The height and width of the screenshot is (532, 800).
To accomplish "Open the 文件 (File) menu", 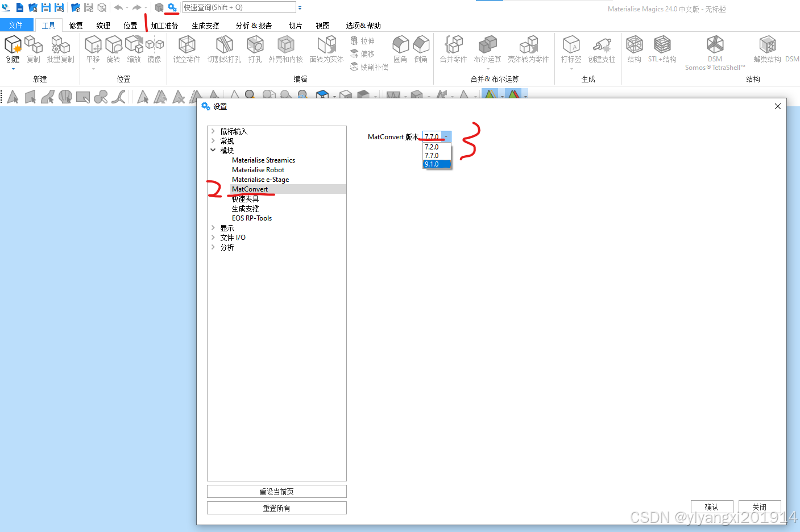I will click(16, 25).
